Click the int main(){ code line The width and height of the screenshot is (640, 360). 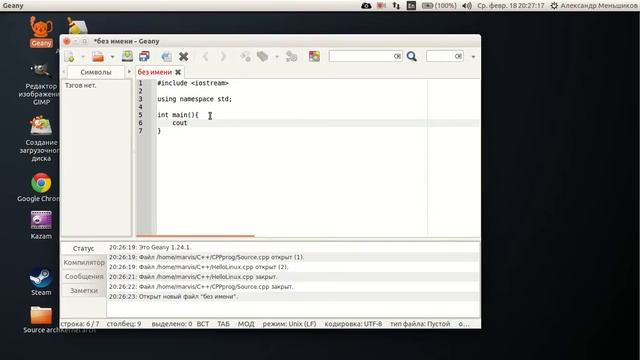click(x=178, y=115)
